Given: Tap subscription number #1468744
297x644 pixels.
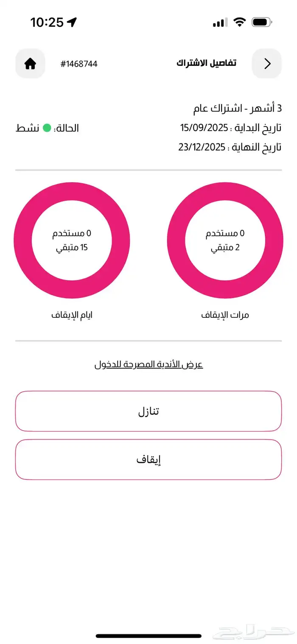Looking at the screenshot, I should pyautogui.click(x=79, y=64).
